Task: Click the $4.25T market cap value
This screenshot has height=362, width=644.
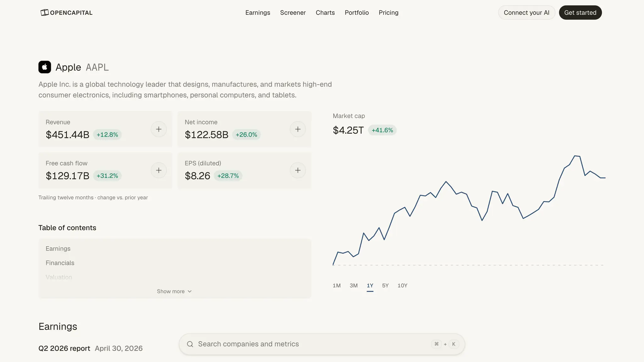Action: [348, 130]
